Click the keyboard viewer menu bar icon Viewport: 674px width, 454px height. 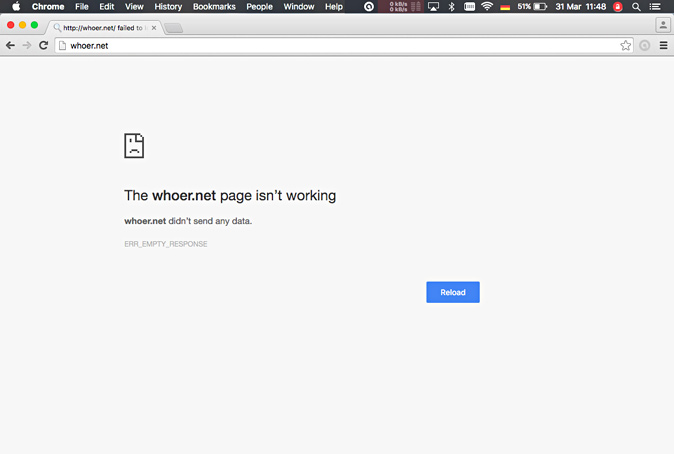[x=469, y=6]
